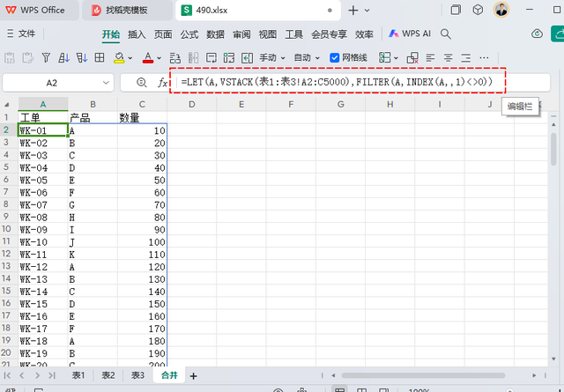This screenshot has height=392, width=564.
Task: Click the table style icon
Action: 384,57
